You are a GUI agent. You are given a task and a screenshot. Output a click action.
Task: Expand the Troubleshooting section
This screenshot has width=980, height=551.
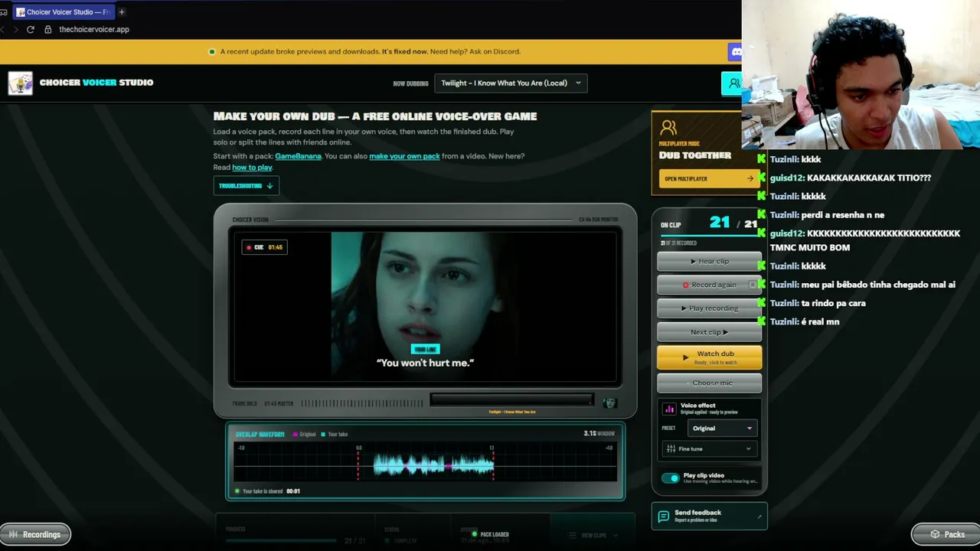246,186
